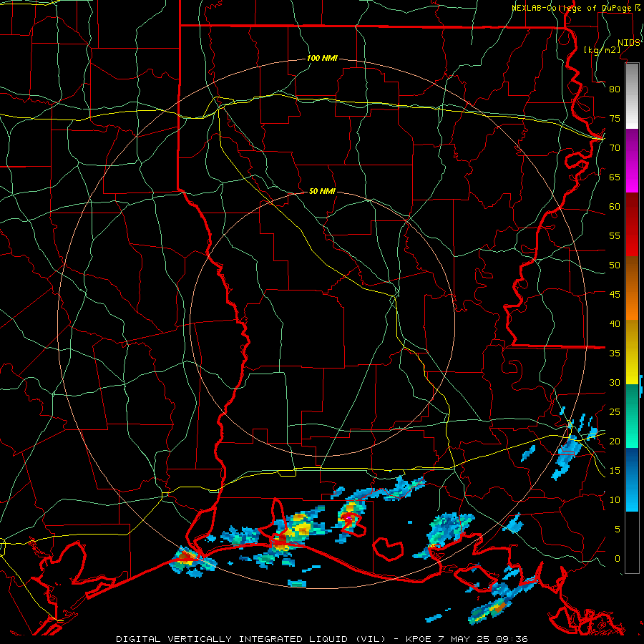Image resolution: width=644 pixels, height=644 pixels.
Task: Click the 09:36 timestamp in the caption
Action: click(x=512, y=639)
